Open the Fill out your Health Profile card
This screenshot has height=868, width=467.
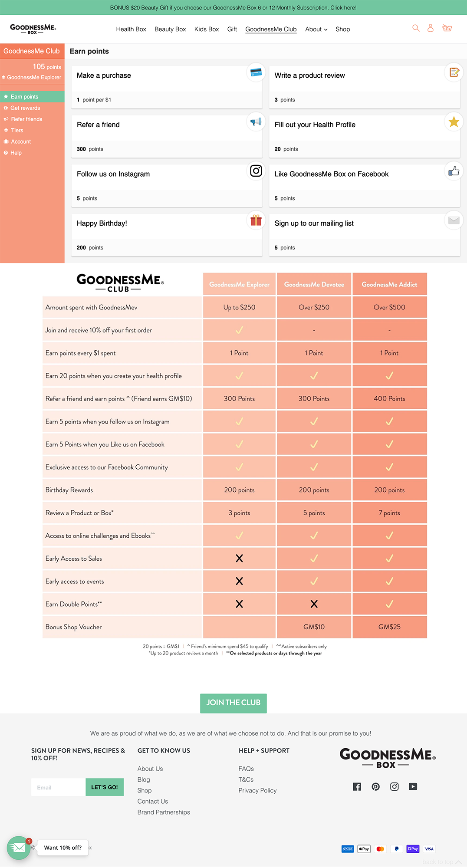click(x=365, y=136)
